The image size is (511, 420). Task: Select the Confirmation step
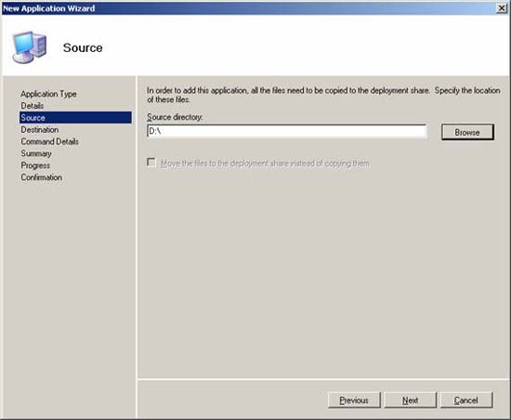42,177
